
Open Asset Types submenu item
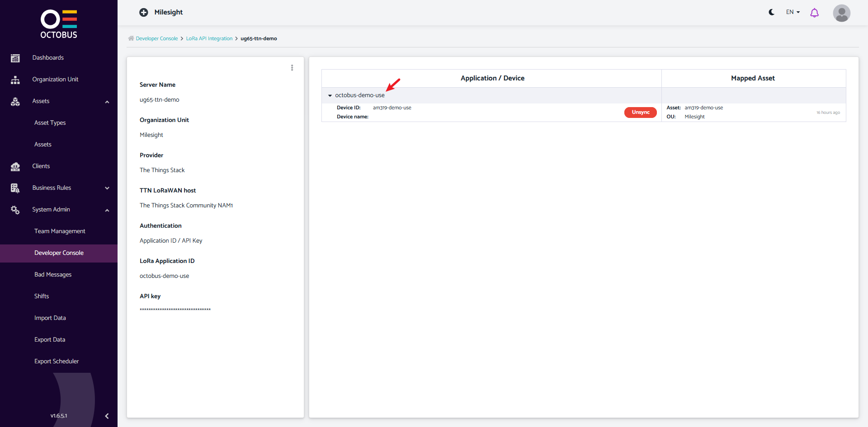pyautogui.click(x=50, y=123)
